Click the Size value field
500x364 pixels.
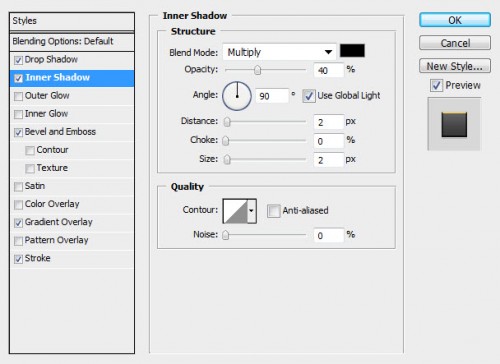tap(328, 160)
